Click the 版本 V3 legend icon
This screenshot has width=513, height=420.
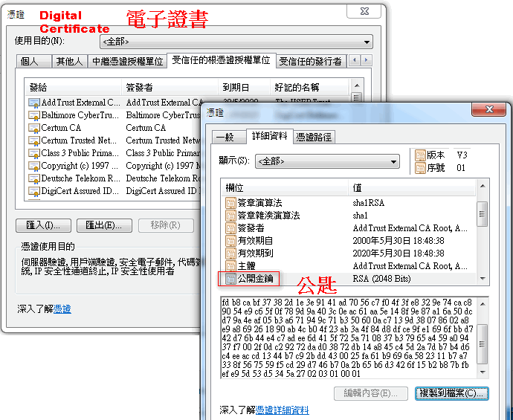(422, 155)
